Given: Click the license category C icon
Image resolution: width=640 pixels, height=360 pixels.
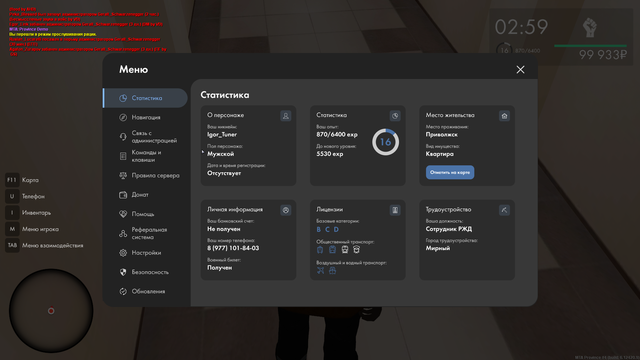Looking at the screenshot, I should click(327, 229).
